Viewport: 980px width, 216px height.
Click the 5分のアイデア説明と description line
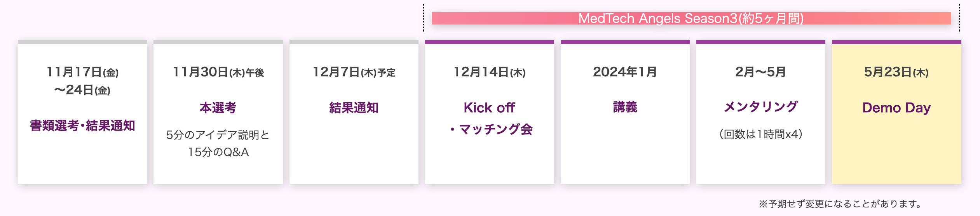218,135
